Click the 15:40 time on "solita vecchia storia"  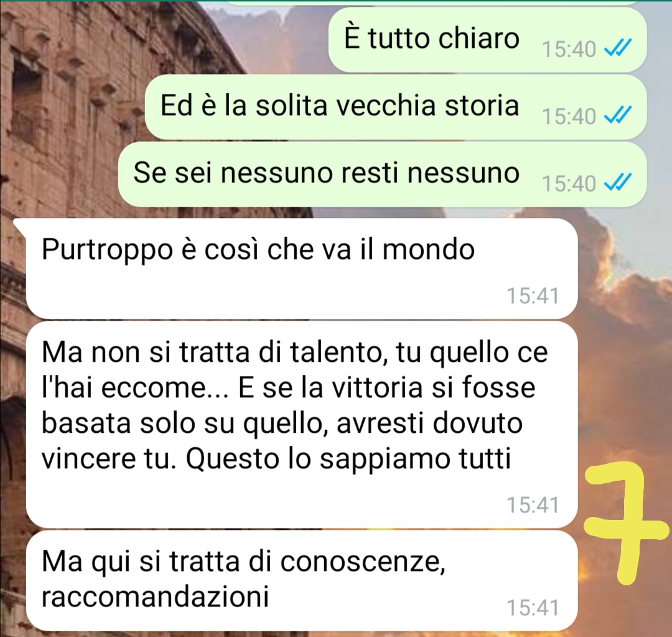pos(569,116)
